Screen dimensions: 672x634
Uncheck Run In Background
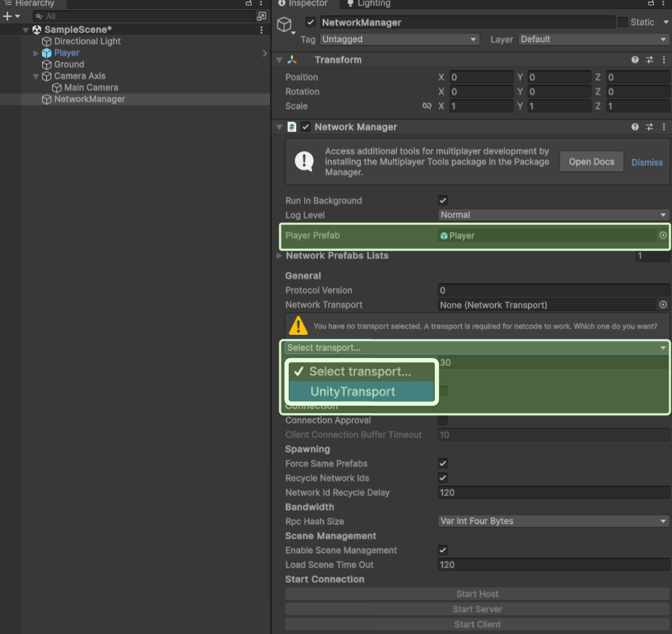[443, 200]
